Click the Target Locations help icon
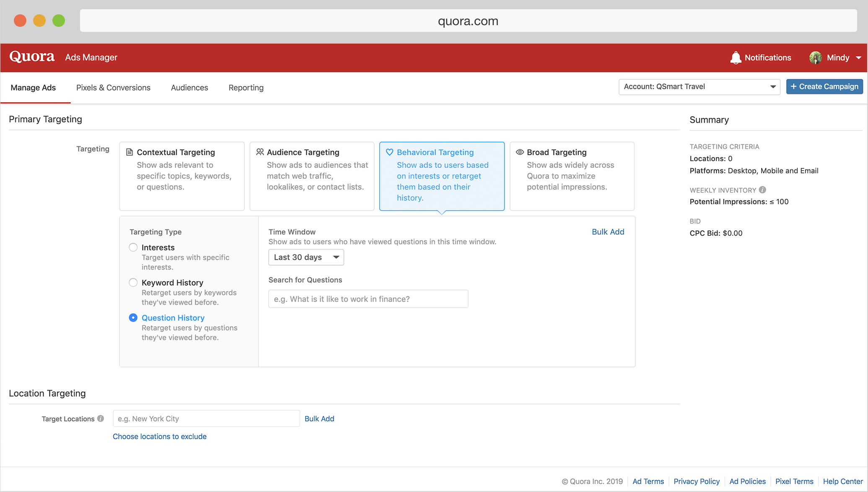868x492 pixels. click(x=101, y=419)
